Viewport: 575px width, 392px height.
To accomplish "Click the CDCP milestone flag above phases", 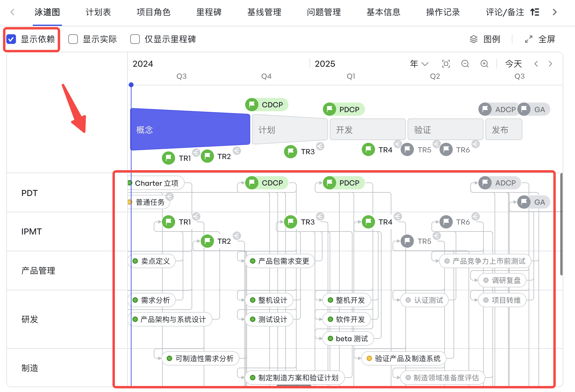I will (x=267, y=105).
